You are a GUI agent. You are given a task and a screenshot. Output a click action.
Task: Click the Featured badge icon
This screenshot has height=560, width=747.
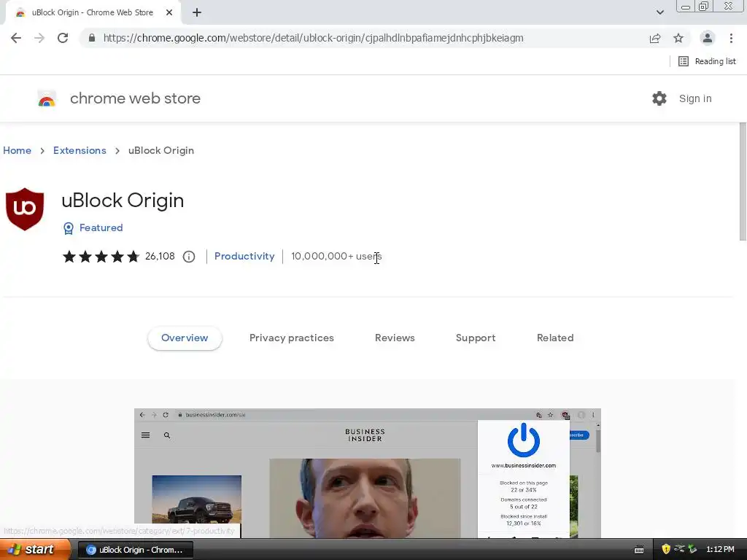69,228
